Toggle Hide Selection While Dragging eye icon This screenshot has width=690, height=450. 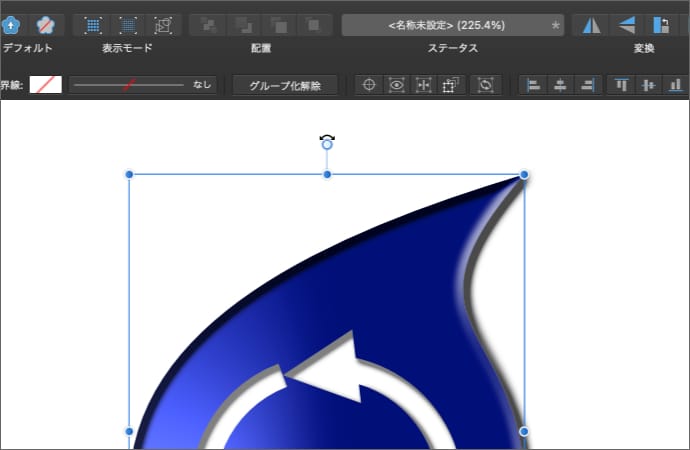[397, 85]
